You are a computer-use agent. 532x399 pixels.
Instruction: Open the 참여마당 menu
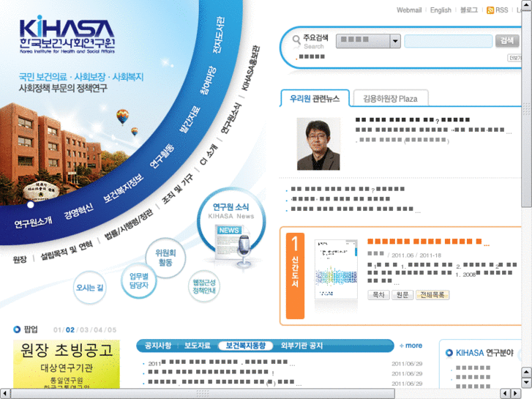pyautogui.click(x=208, y=80)
